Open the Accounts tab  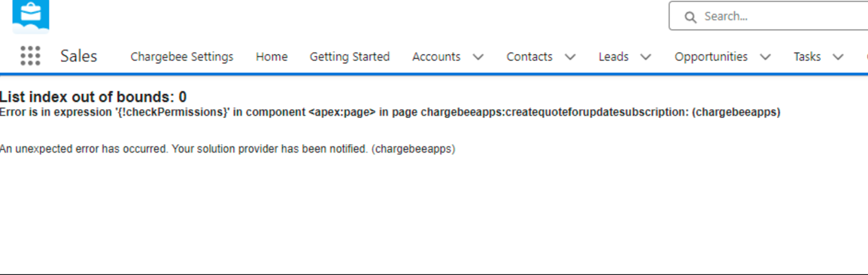(x=436, y=56)
